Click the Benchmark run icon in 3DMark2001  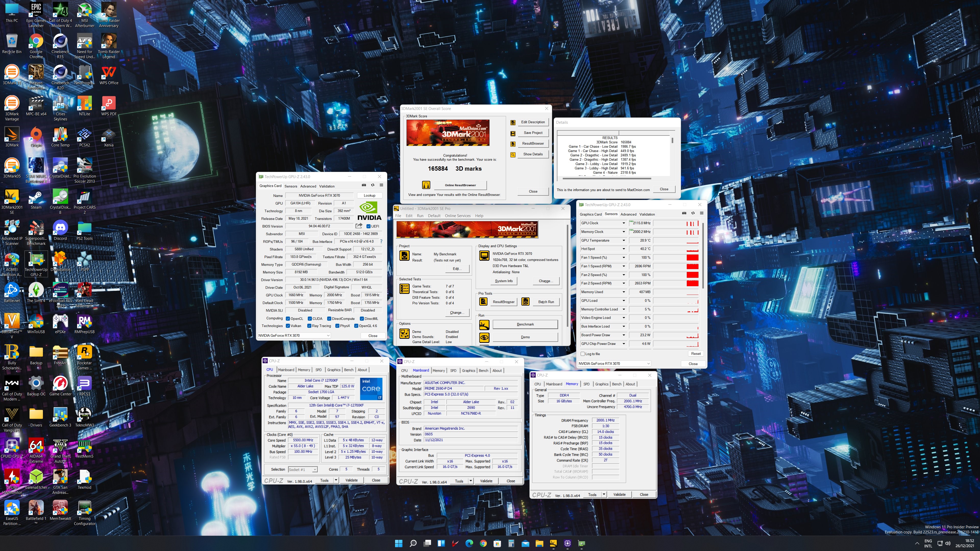pos(484,325)
